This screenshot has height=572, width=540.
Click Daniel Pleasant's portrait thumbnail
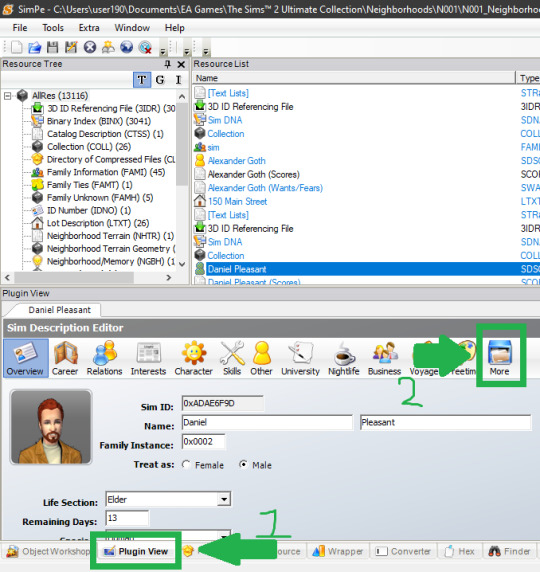point(51,427)
